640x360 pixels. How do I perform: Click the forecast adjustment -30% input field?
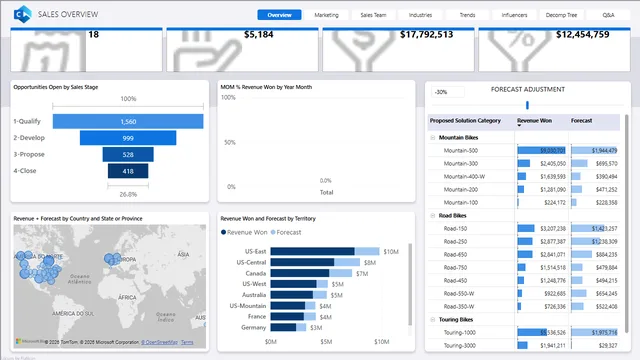coord(448,92)
